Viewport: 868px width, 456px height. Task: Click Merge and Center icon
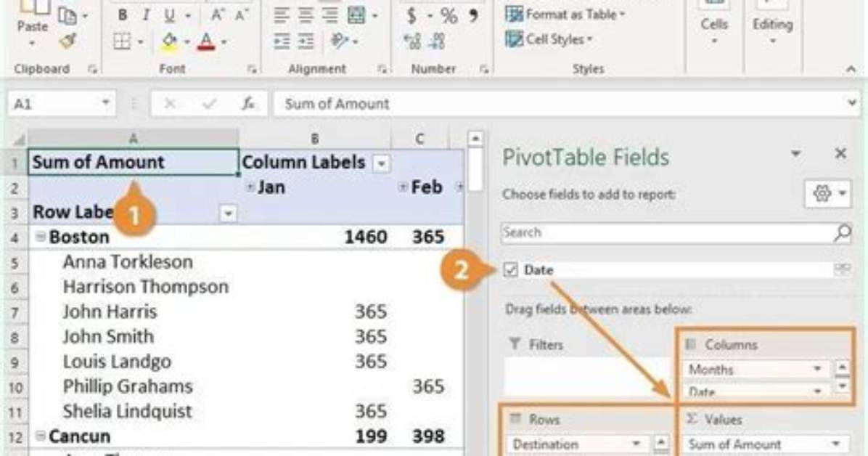click(x=356, y=15)
